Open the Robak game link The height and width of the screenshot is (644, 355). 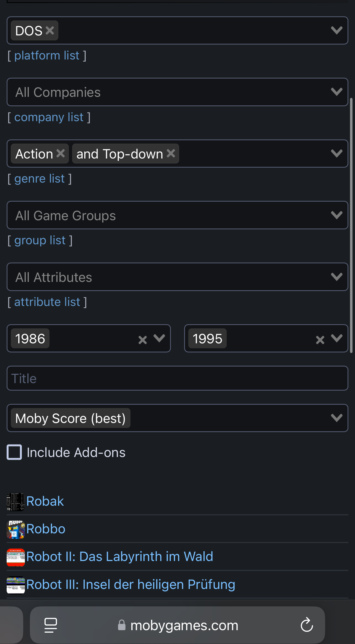[45, 501]
